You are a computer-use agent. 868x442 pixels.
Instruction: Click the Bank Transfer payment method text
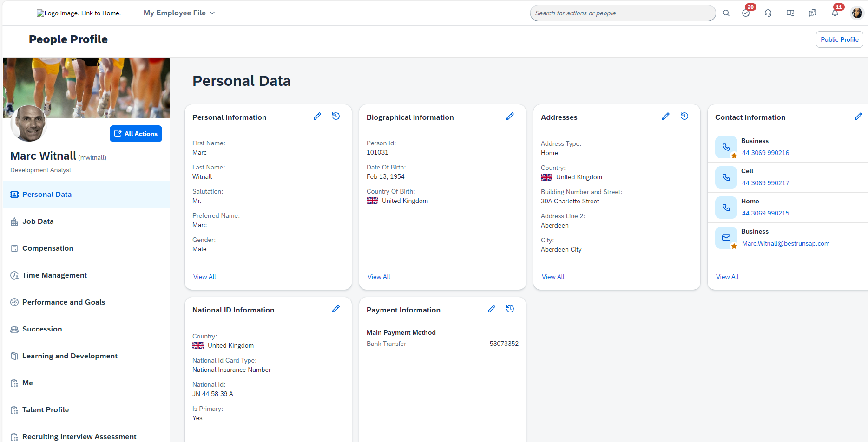pyautogui.click(x=386, y=344)
